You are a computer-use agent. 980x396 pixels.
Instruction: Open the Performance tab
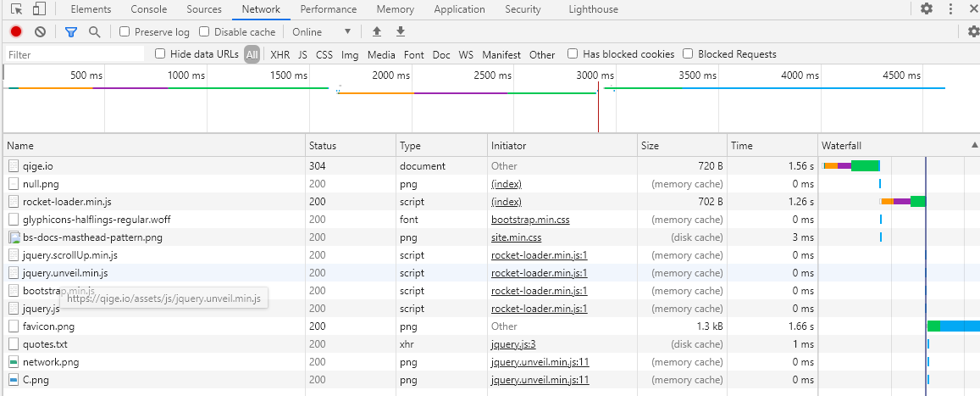[328, 9]
